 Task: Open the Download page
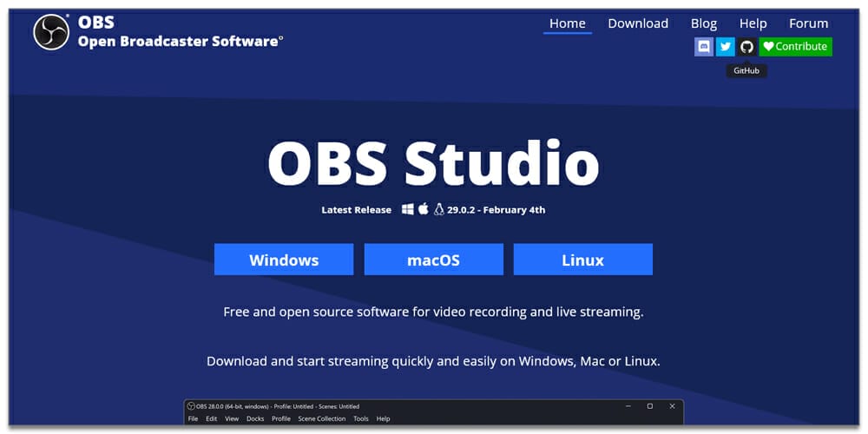pyautogui.click(x=638, y=23)
